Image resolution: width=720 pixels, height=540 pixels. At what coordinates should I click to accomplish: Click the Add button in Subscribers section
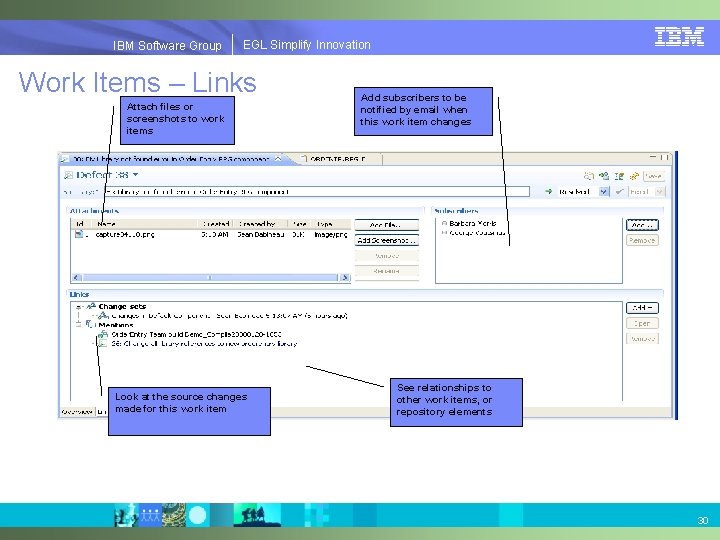642,225
